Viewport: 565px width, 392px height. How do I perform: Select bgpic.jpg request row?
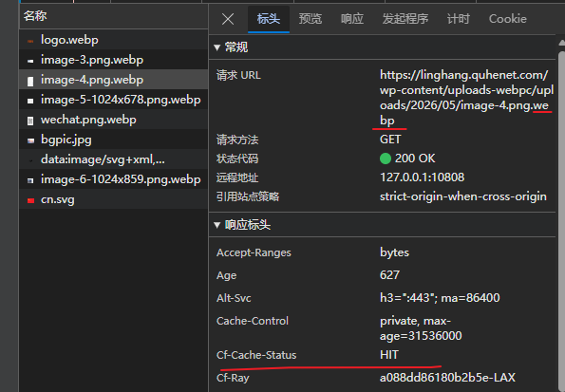(x=114, y=140)
